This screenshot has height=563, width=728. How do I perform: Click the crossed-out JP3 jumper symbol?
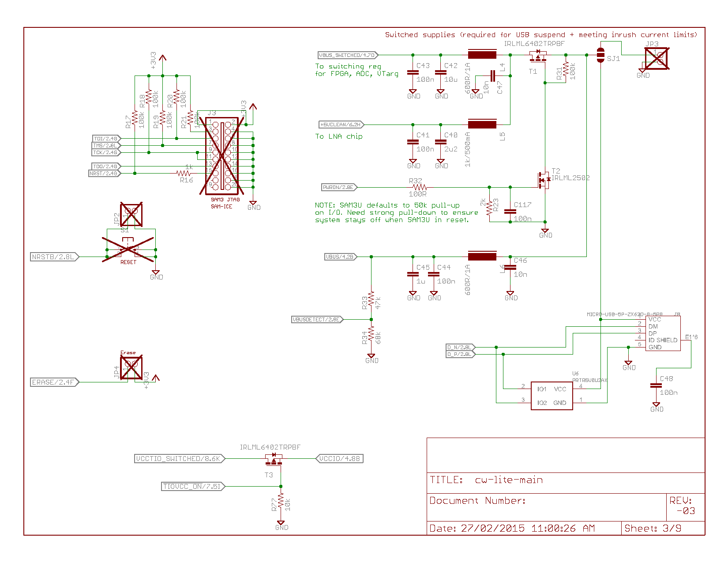tap(656, 58)
